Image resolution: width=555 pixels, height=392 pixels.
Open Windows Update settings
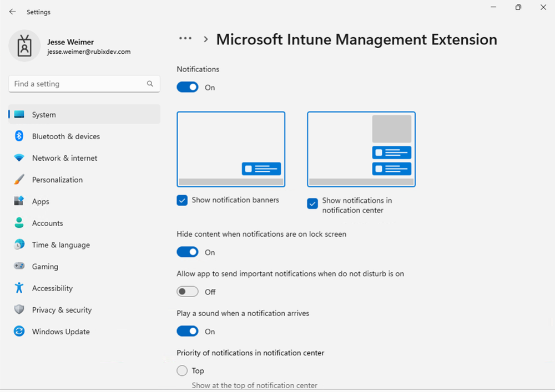pos(84,331)
